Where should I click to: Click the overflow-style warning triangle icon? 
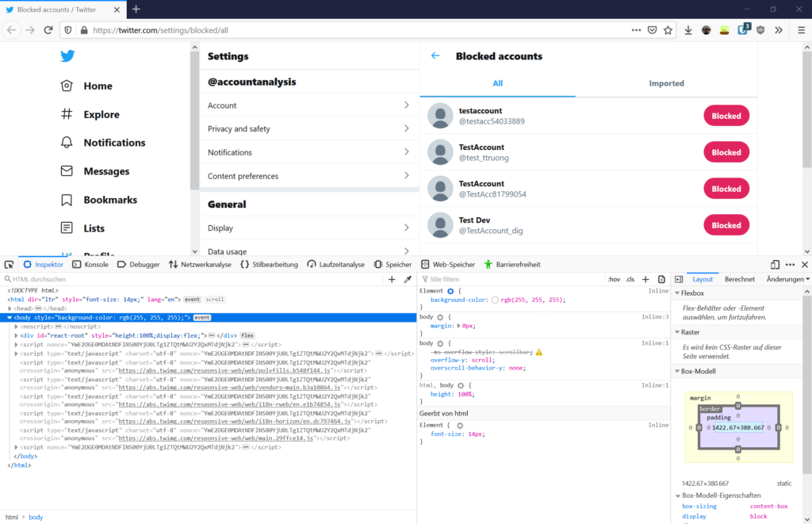[x=539, y=352]
